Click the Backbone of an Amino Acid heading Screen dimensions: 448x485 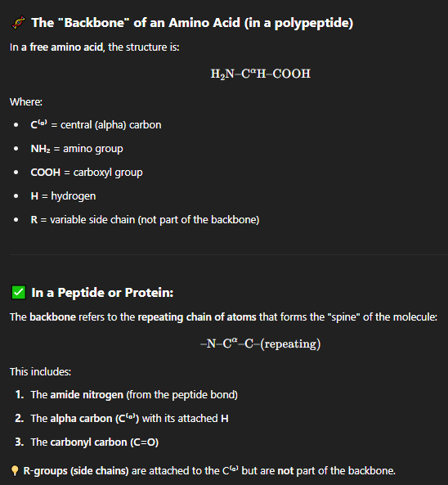[192, 23]
